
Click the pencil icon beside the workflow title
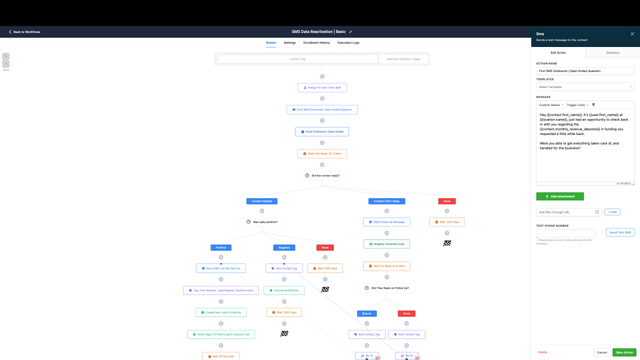pyautogui.click(x=350, y=32)
